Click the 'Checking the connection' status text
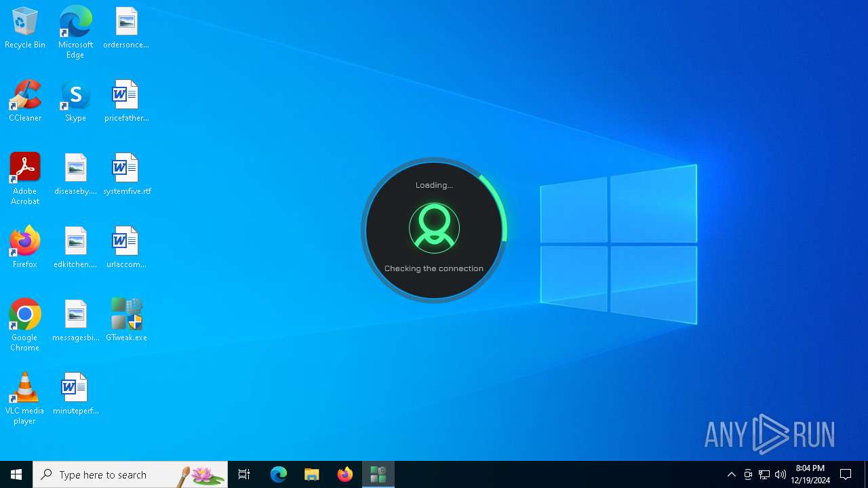This screenshot has height=488, width=868. coord(434,268)
